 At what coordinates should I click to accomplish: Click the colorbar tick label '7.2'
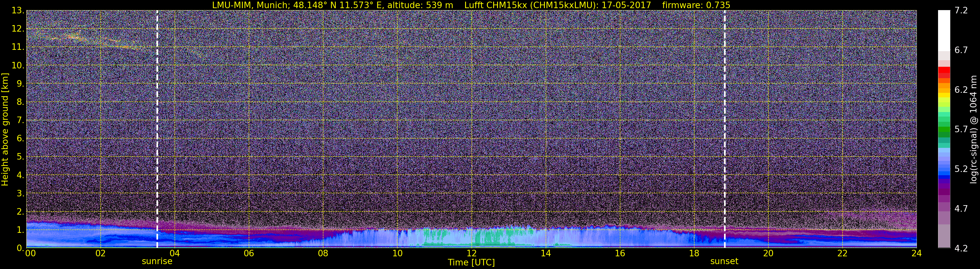point(961,11)
